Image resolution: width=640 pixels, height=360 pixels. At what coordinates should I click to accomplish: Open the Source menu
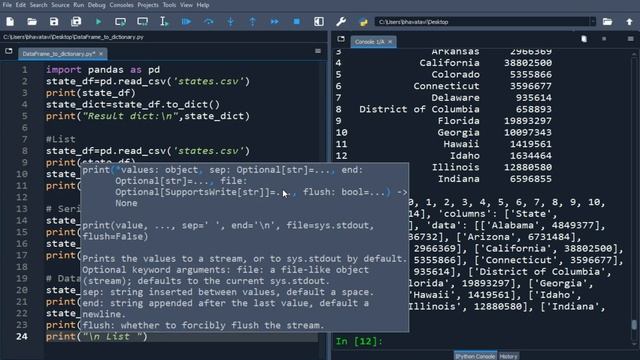pyautogui.click(x=60, y=5)
